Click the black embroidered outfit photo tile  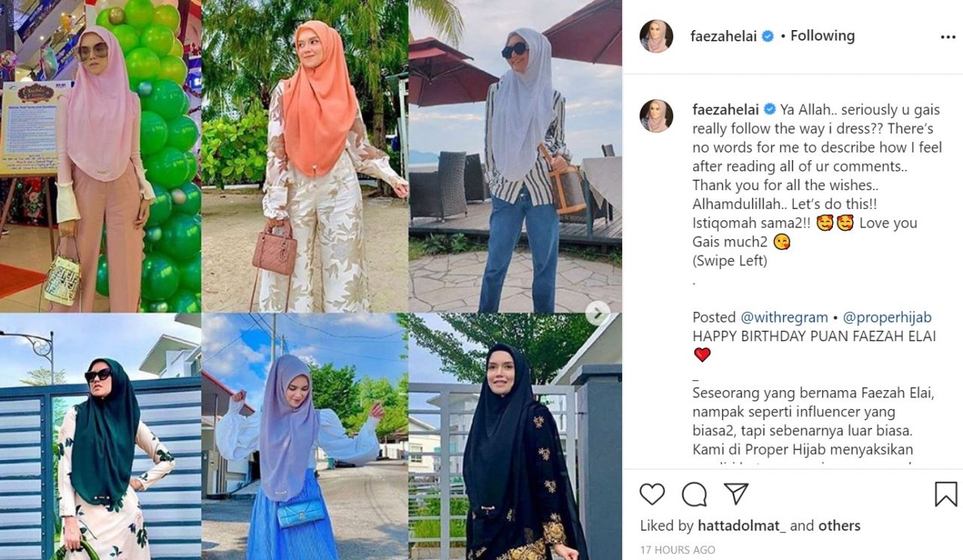tap(515, 437)
